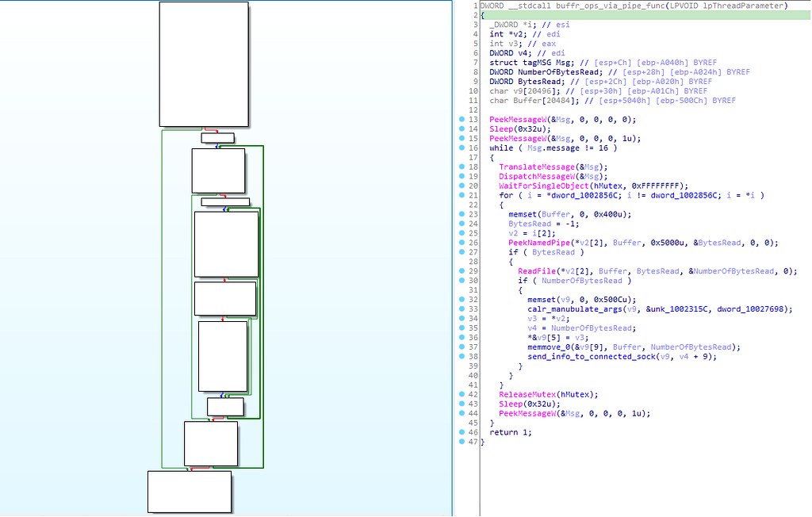Toggle breakpoint dot on line 13

point(462,119)
